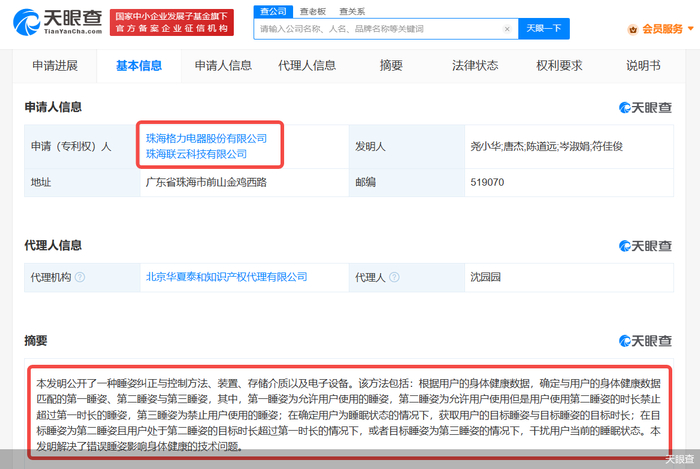This screenshot has height=469, width=700.
Task: Click the red 国家中小企业发展子基金旗下 banner badge
Action: click(x=172, y=22)
